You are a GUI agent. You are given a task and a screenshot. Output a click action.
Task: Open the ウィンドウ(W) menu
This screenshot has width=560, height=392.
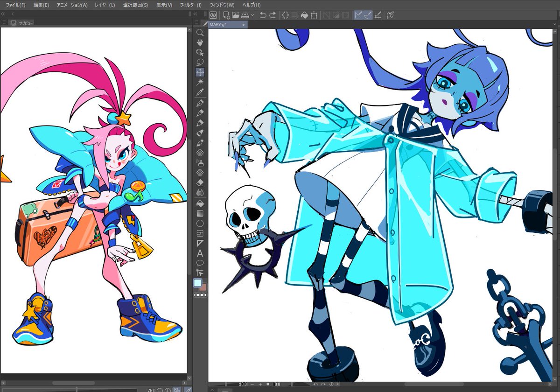click(222, 5)
